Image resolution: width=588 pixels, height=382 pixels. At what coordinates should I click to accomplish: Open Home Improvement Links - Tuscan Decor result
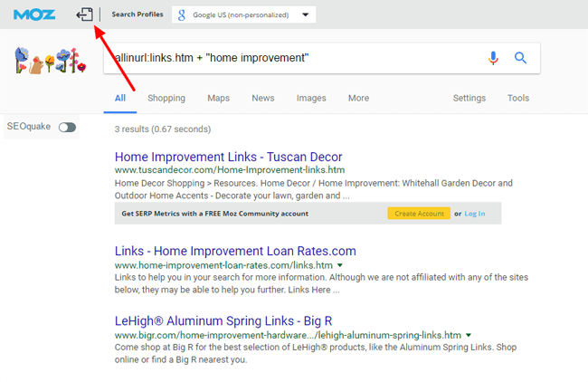pos(228,157)
